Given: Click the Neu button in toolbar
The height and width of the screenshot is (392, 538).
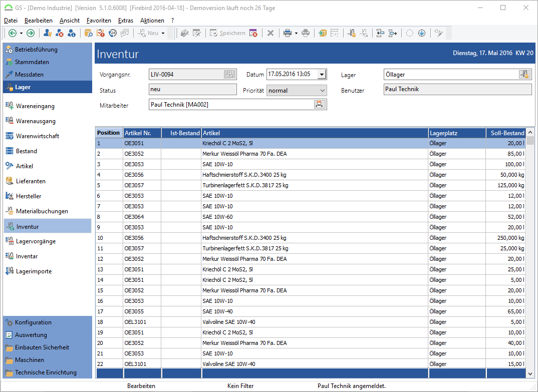Looking at the screenshot, I should [148, 33].
